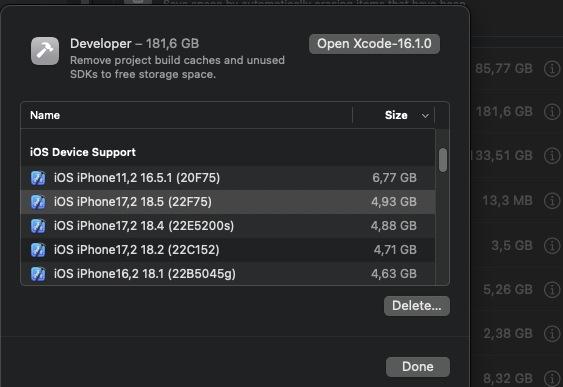Screen dimensions: 563x387
Task: Click the 6,77 GB size value
Action: coord(394,178)
